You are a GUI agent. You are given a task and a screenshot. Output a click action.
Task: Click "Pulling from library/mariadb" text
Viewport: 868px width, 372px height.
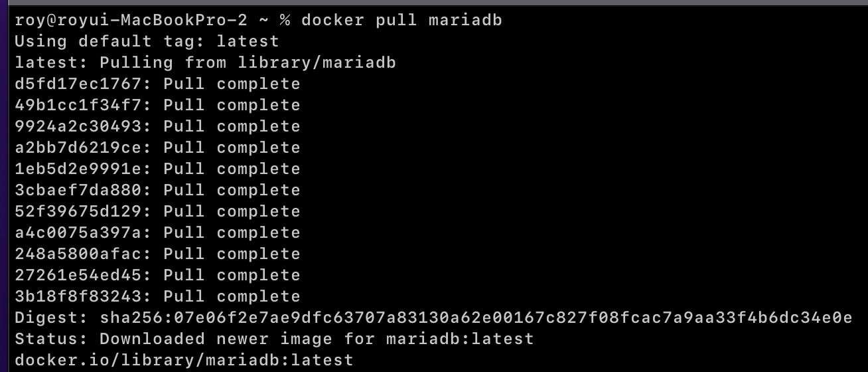pyautogui.click(x=248, y=62)
